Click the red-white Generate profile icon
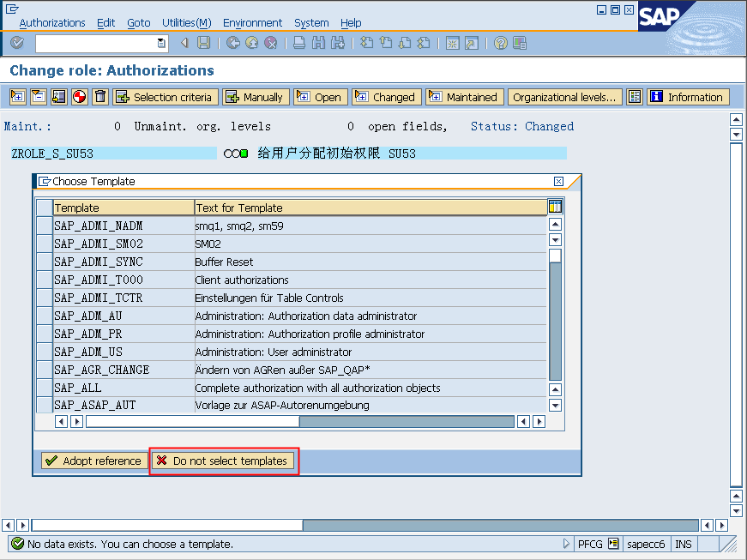The image size is (747, 560). tap(80, 97)
